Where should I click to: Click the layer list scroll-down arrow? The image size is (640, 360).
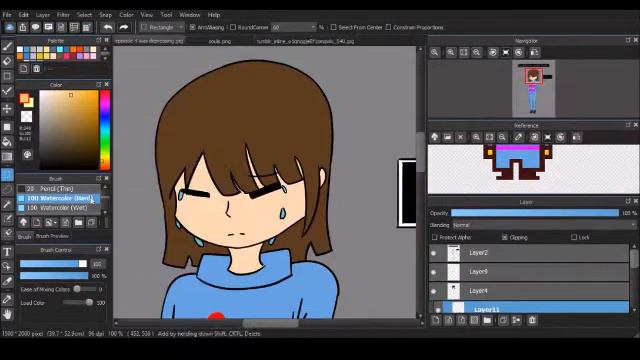tap(634, 310)
